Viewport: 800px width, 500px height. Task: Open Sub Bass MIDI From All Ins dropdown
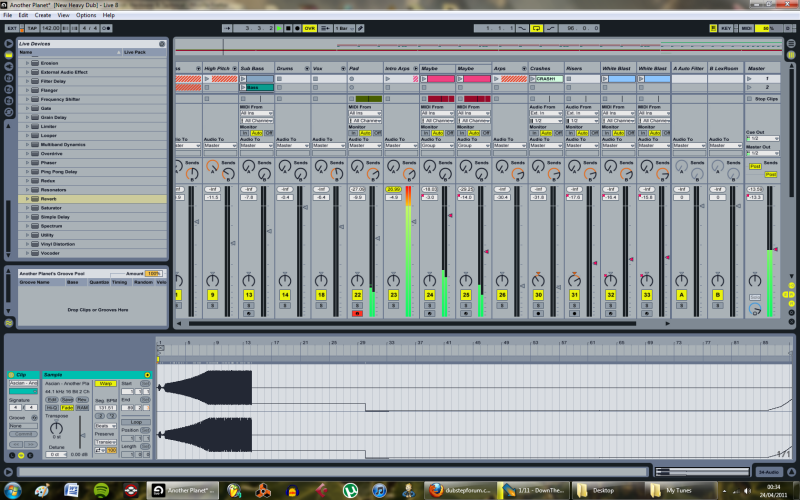pos(257,113)
